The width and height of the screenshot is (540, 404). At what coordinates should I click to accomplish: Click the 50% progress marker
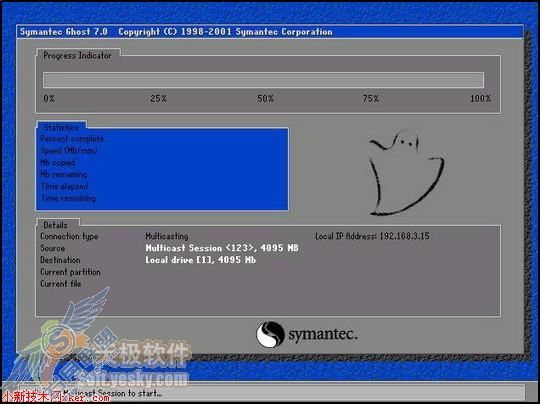coord(265,99)
